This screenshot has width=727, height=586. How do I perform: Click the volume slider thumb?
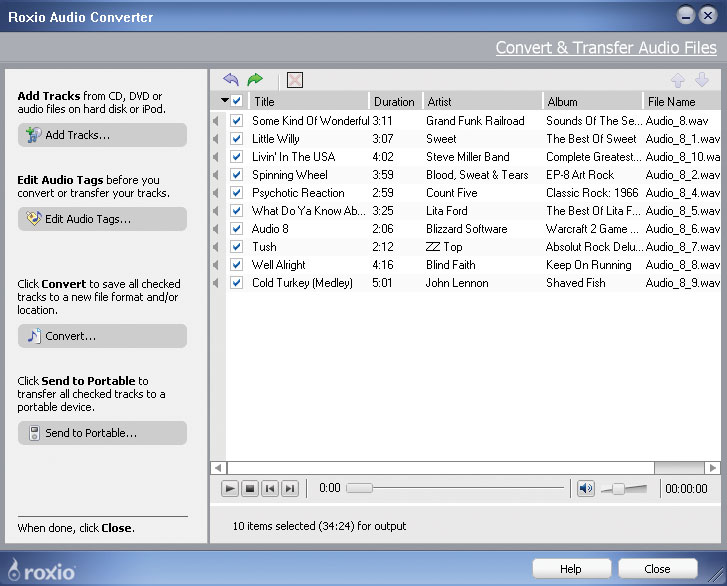point(618,489)
